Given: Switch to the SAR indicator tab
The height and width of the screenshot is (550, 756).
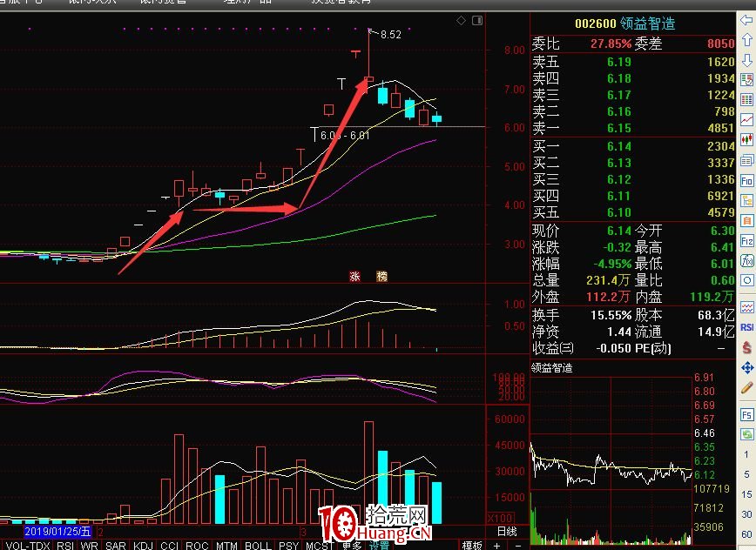Looking at the screenshot, I should pos(116,545).
